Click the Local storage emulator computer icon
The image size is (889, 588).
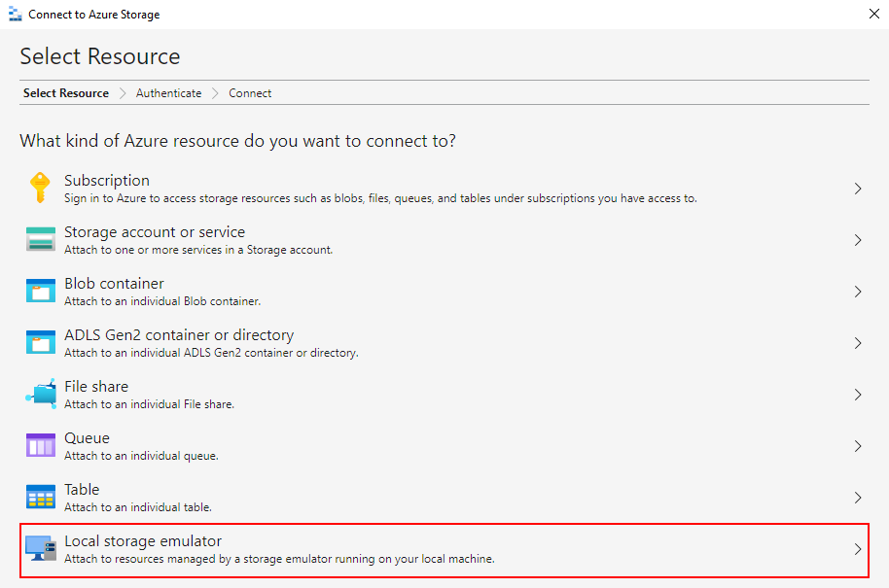click(41, 548)
